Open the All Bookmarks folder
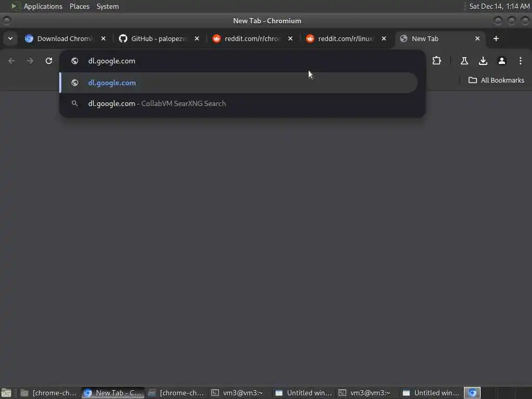 [x=496, y=81]
